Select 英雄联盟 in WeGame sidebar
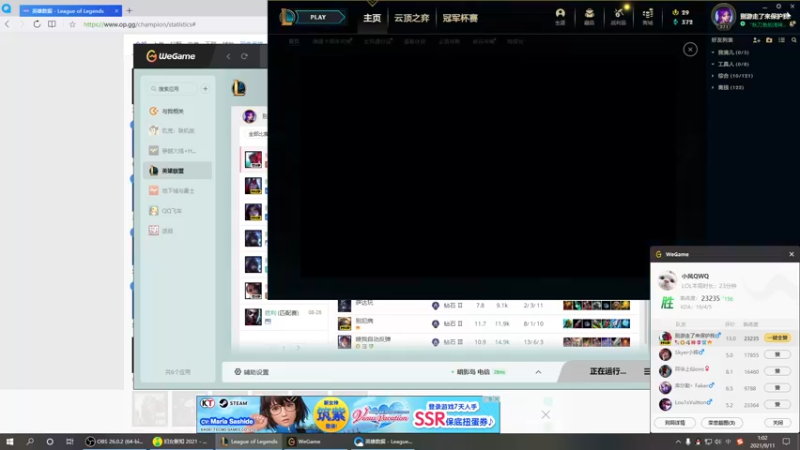The width and height of the screenshot is (800, 450). coord(177,171)
